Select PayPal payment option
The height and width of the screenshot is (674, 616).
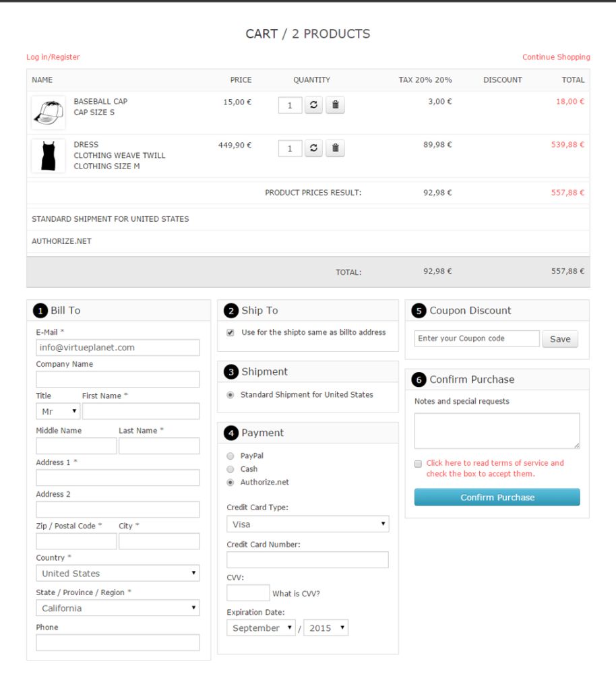pos(230,456)
